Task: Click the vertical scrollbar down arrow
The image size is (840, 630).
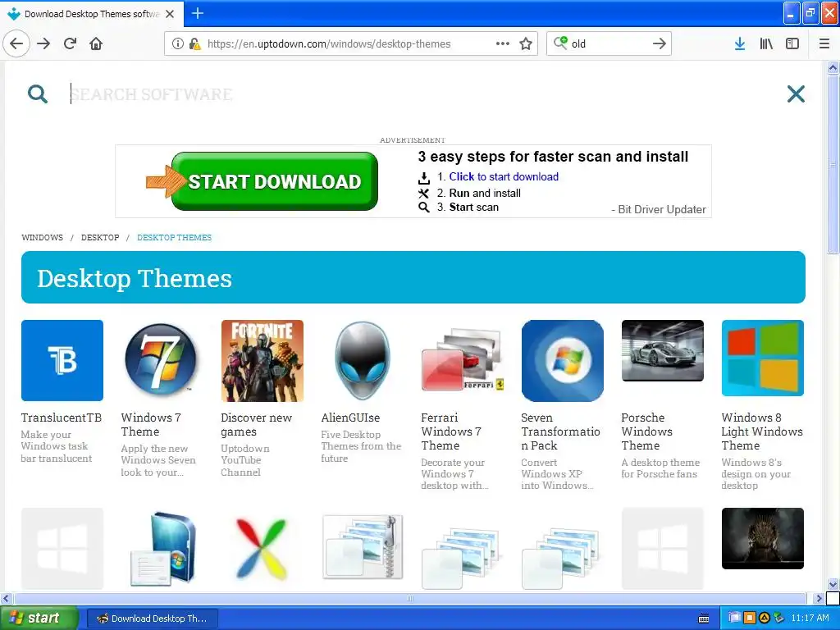Action: 833,584
